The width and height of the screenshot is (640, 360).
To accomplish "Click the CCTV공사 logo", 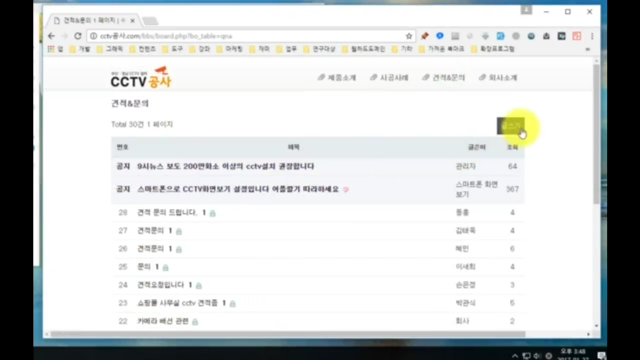I will pyautogui.click(x=141, y=78).
